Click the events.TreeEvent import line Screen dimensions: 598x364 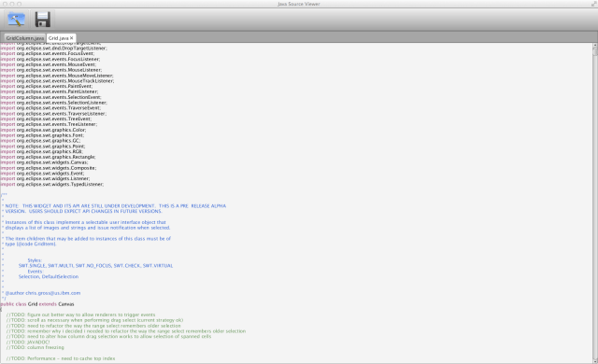pos(46,119)
